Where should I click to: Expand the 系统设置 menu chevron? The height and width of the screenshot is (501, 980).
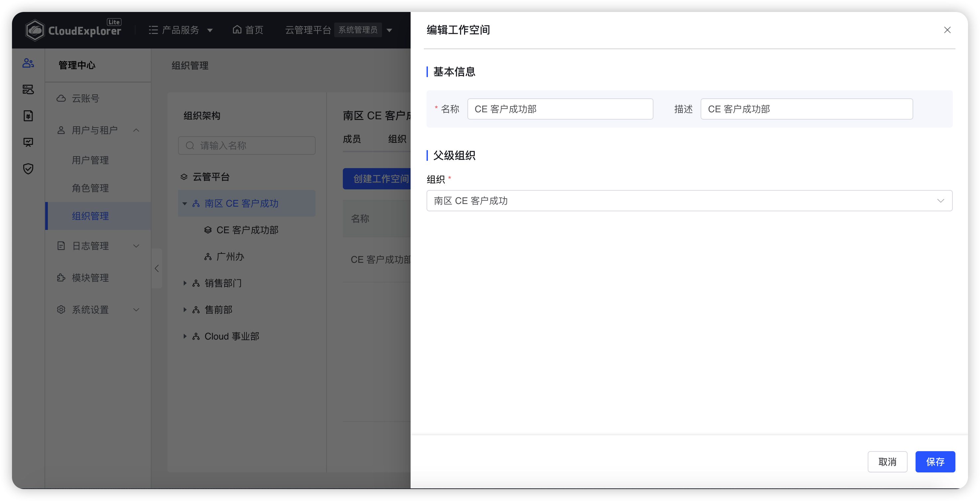coord(136,310)
